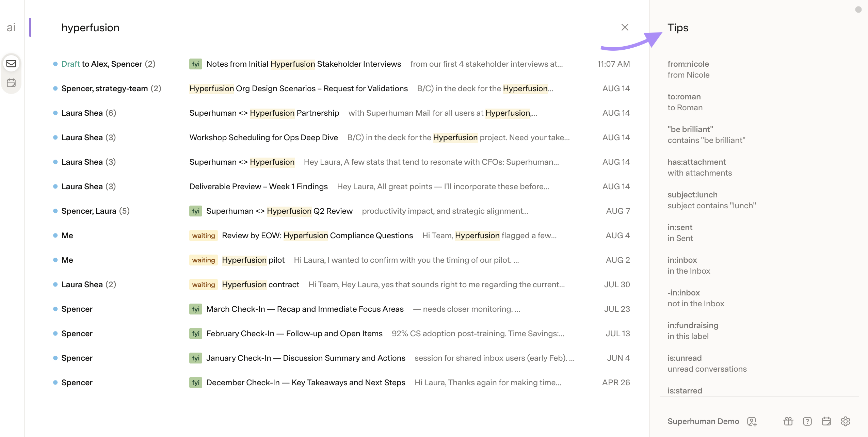
Task: Open the add account icon beside Superhuman Demo
Action: 752,421
